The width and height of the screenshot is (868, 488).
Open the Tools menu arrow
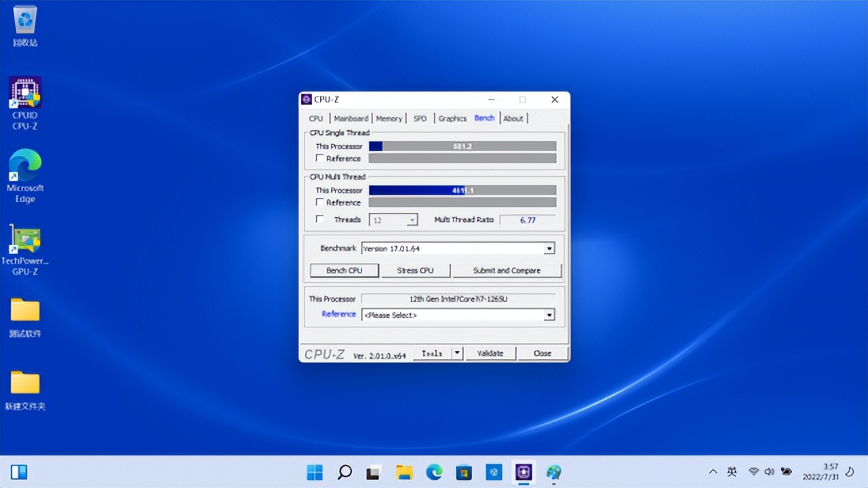click(x=456, y=352)
